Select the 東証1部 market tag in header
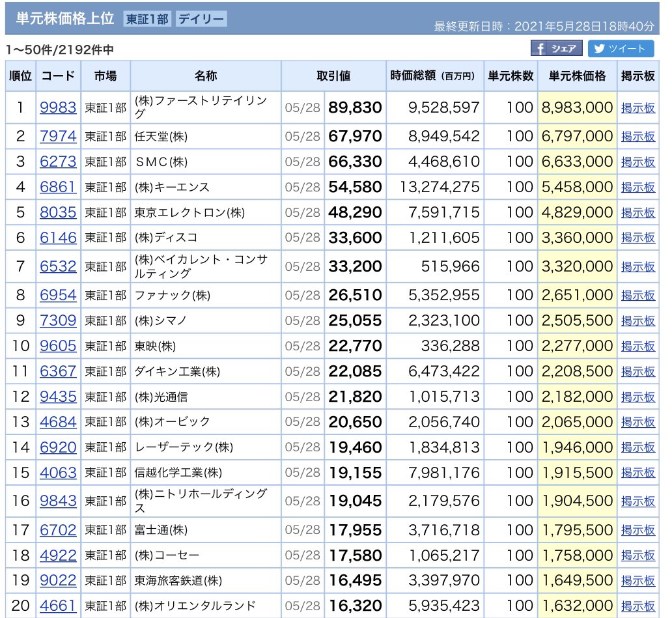 click(147, 19)
